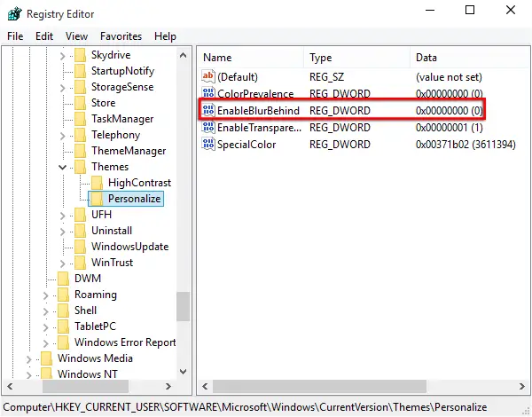Click the EnableBlurBehind DWORD icon
This screenshot has height=417, width=532.
(208, 110)
